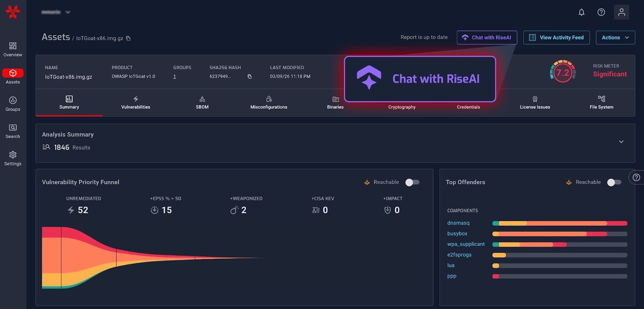Copy the asset name beside breadcrumb
644x309 pixels.
point(128,38)
